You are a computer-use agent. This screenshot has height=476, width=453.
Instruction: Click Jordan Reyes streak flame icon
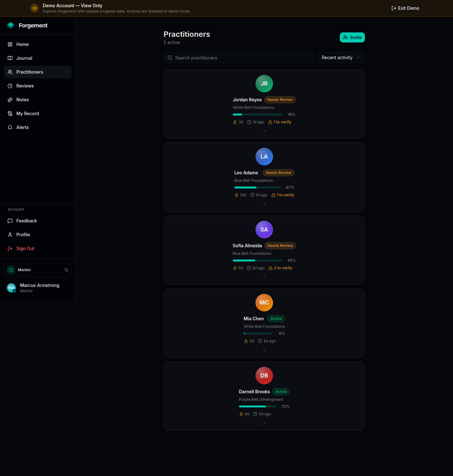point(235,122)
